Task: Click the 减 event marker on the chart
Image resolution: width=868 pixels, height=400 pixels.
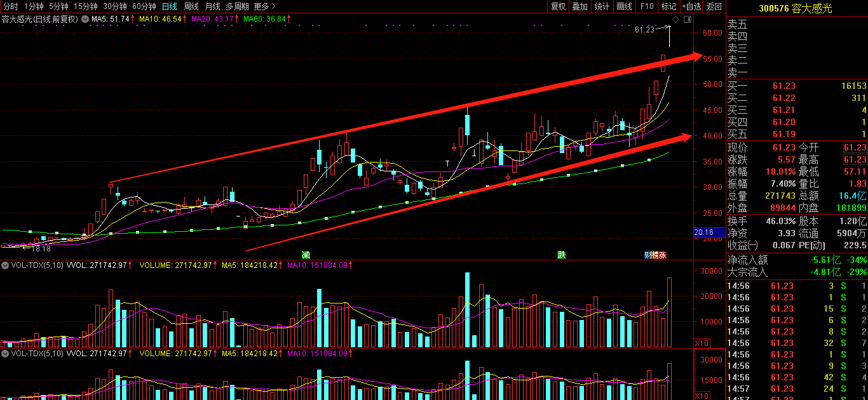Action: tap(306, 255)
